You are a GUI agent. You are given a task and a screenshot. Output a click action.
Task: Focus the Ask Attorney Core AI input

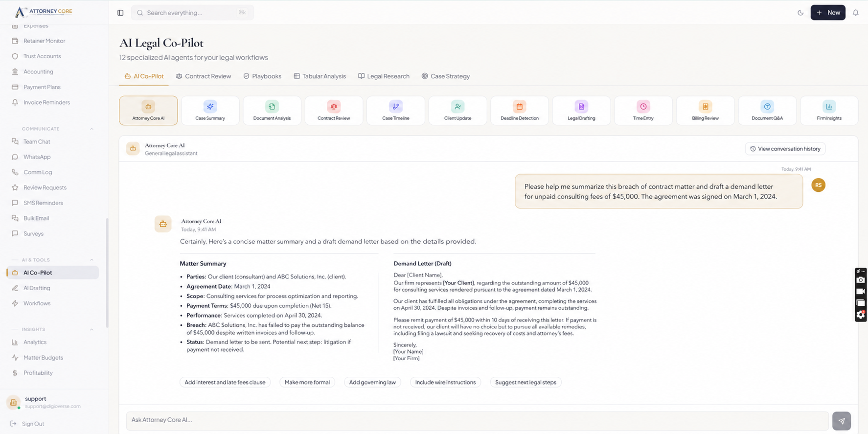478,421
